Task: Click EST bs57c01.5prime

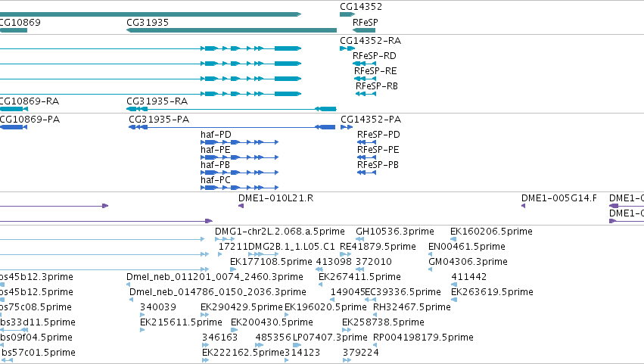Action: [x=39, y=353]
